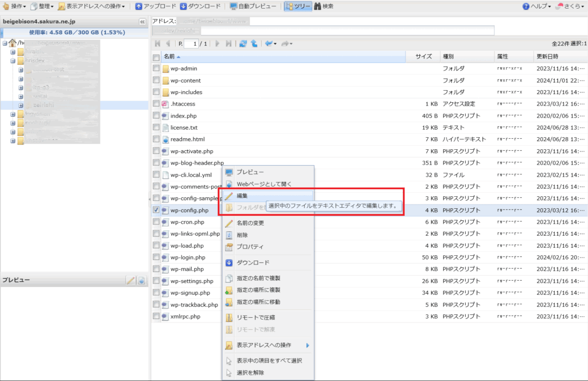Open 検索 search with binoculars icon
This screenshot has height=381, width=588.
point(324,6)
